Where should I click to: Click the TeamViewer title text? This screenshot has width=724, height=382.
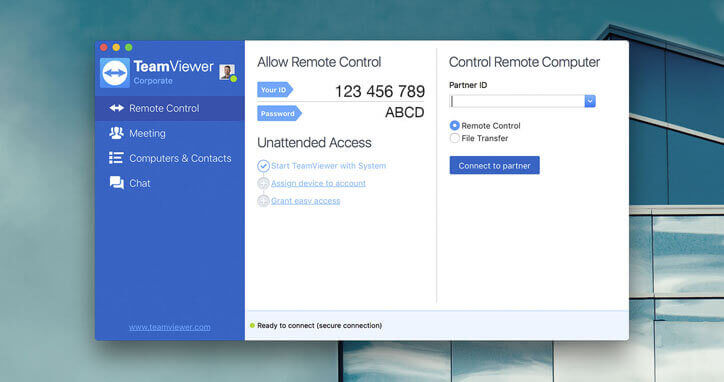[173, 67]
